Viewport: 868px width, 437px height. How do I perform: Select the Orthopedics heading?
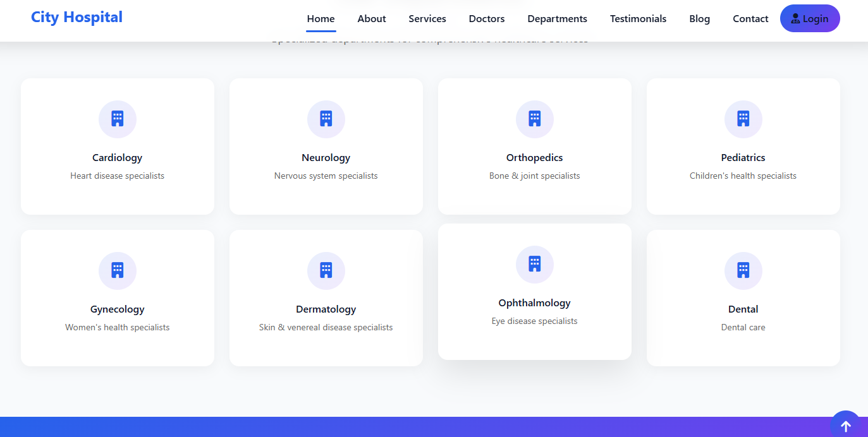(535, 158)
